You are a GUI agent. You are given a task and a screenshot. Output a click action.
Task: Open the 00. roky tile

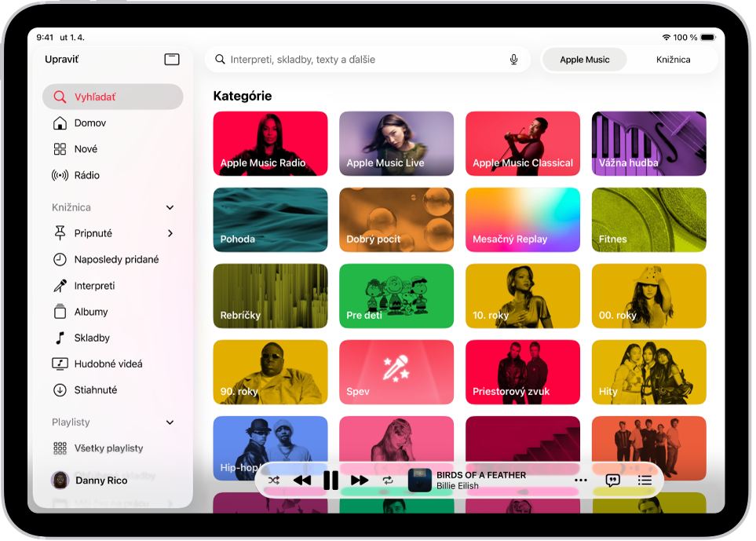(649, 296)
